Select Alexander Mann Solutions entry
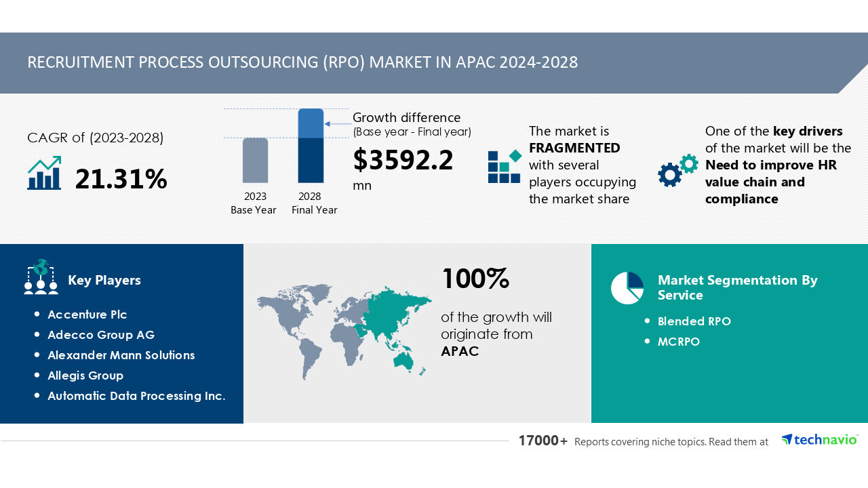The image size is (868, 488). click(x=121, y=355)
